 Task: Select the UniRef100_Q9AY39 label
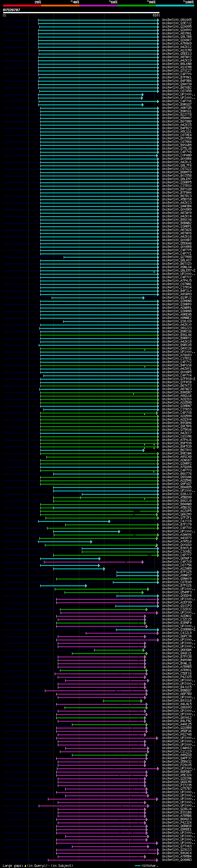coord(176,84)
